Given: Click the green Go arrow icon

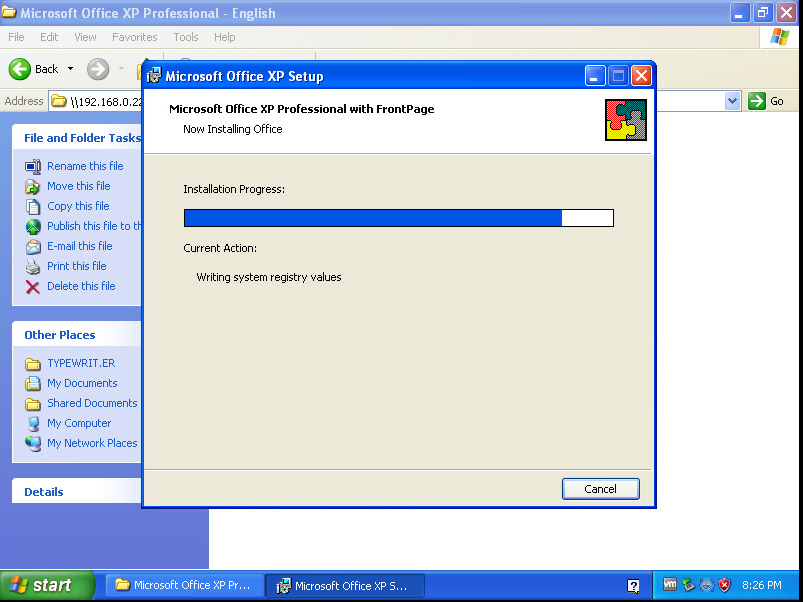Looking at the screenshot, I should 756,101.
